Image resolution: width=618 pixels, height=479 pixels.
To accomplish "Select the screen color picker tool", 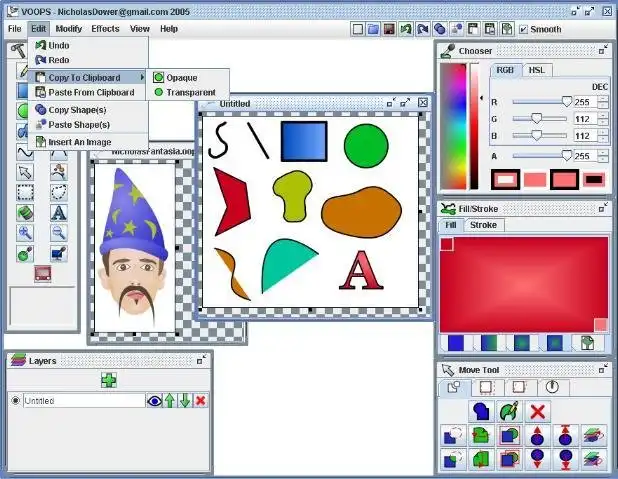I will point(59,253).
